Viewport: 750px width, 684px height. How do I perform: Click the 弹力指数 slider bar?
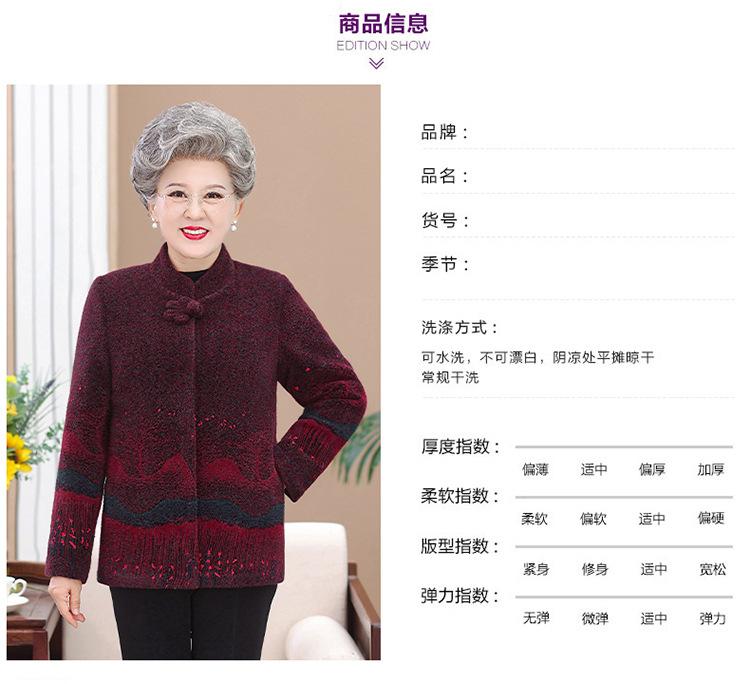coord(624,597)
